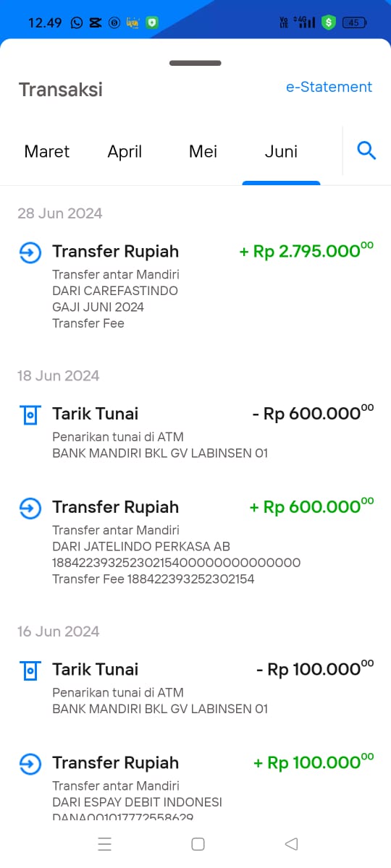
Task: Tap the battery indicator in status bar
Action: [353, 22]
